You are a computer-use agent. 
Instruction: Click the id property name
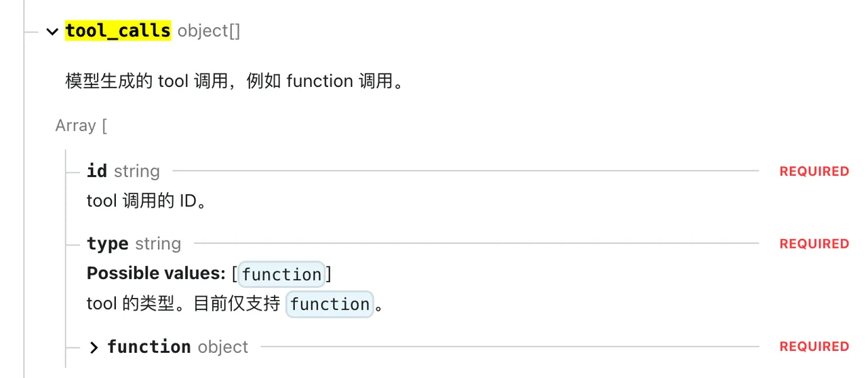click(x=97, y=171)
